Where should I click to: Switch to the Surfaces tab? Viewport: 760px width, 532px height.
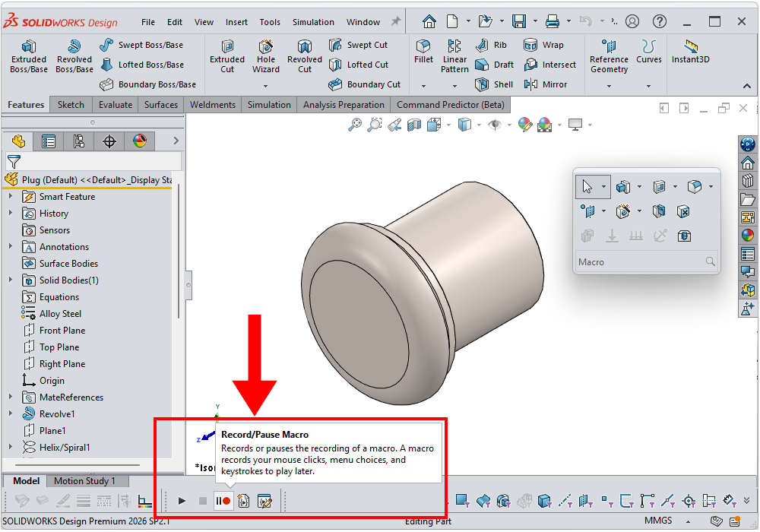pos(161,105)
